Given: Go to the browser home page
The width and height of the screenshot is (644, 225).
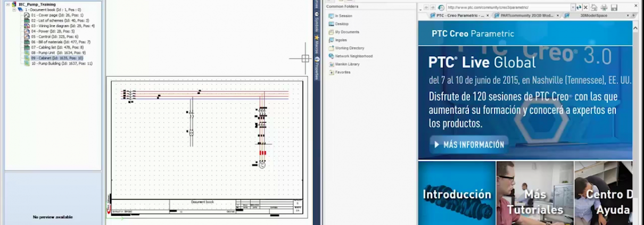Looking at the screenshot, I should click(595, 7).
